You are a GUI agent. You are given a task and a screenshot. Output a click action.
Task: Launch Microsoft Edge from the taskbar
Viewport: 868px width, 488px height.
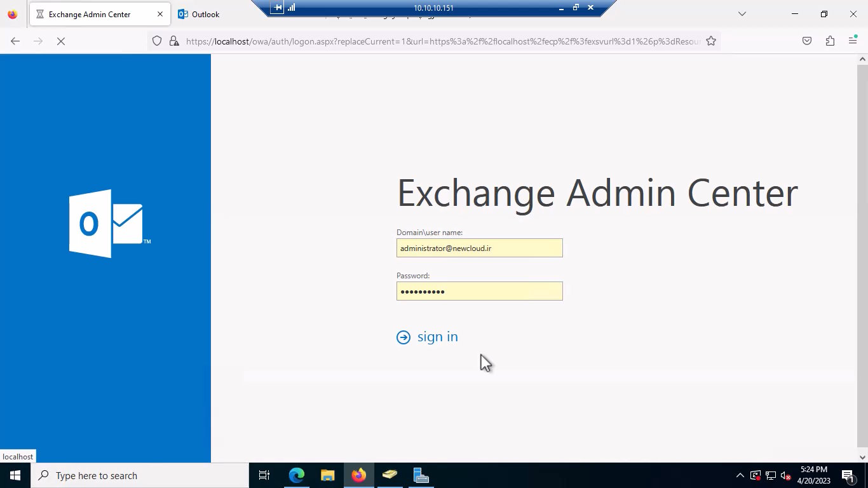(297, 475)
